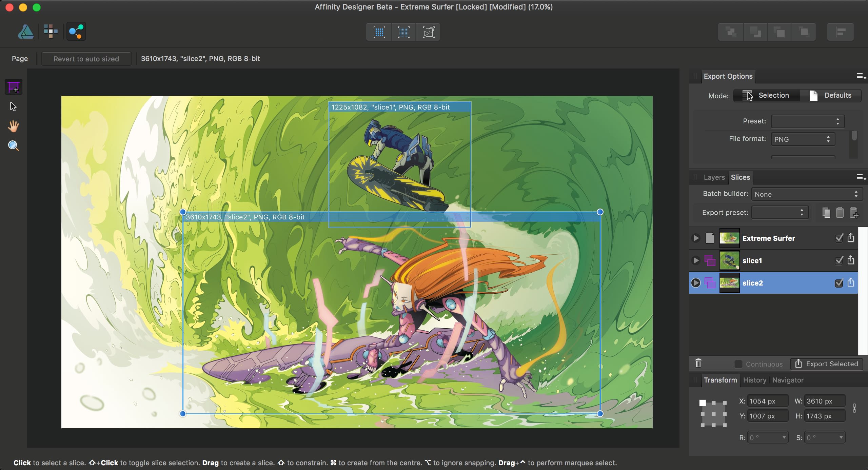Click the trash icon below the slices list
Viewport: 868px width, 470px height.
click(698, 364)
